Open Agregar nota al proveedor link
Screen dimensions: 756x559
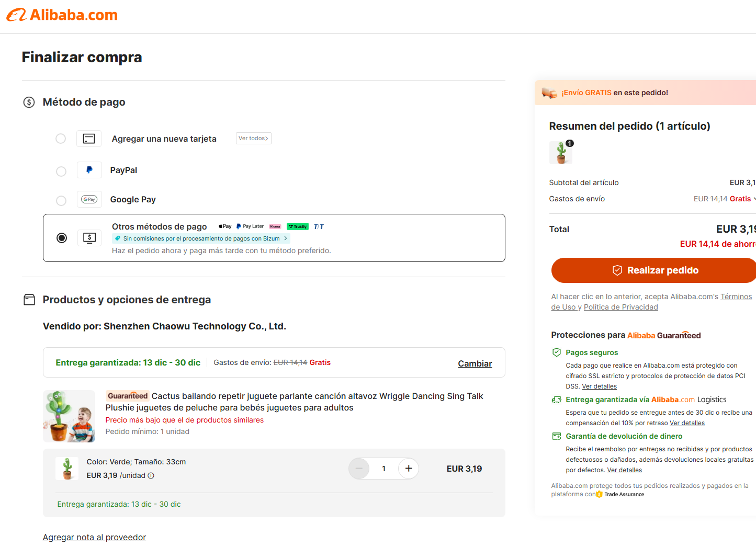[x=94, y=537]
